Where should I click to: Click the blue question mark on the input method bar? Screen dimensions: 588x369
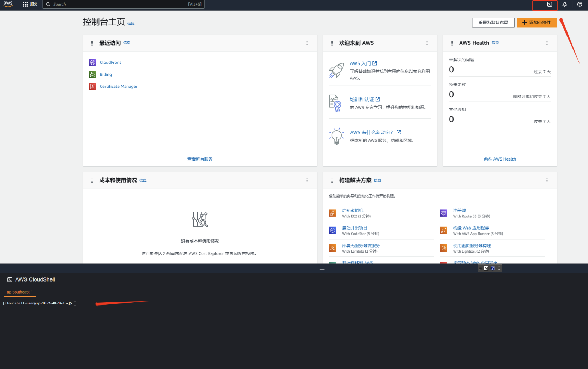(493, 268)
